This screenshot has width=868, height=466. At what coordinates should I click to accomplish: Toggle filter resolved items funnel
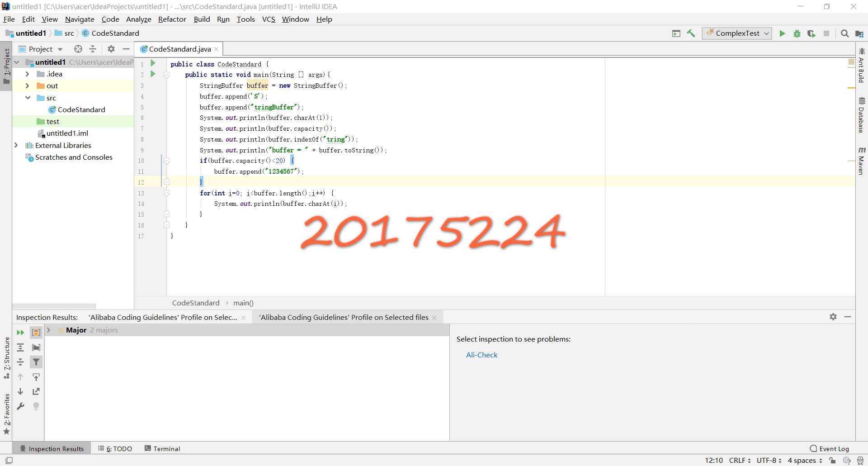pyautogui.click(x=36, y=362)
